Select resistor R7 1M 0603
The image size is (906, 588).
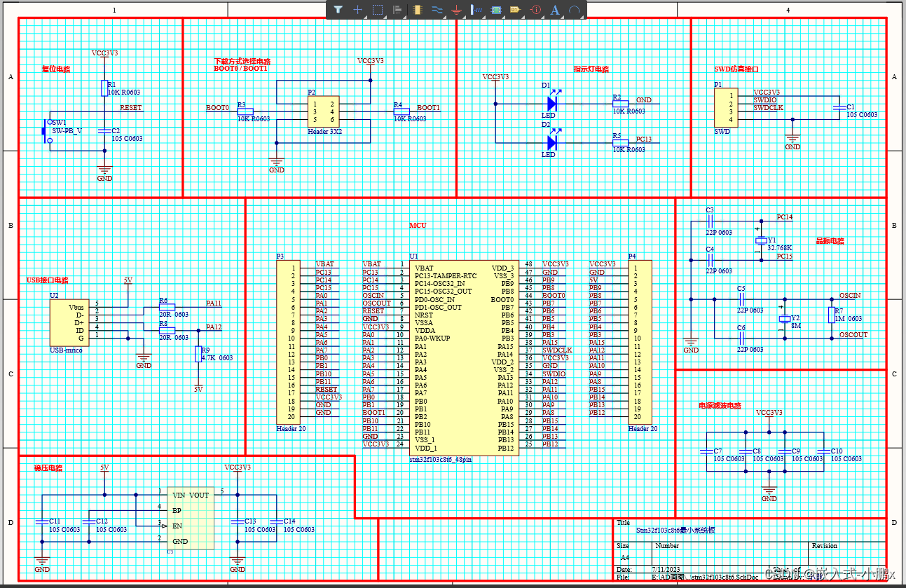tap(832, 314)
